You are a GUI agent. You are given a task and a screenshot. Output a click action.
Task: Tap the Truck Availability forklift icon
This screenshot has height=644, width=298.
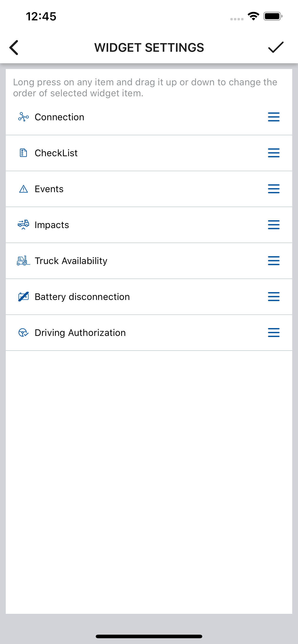(23, 261)
